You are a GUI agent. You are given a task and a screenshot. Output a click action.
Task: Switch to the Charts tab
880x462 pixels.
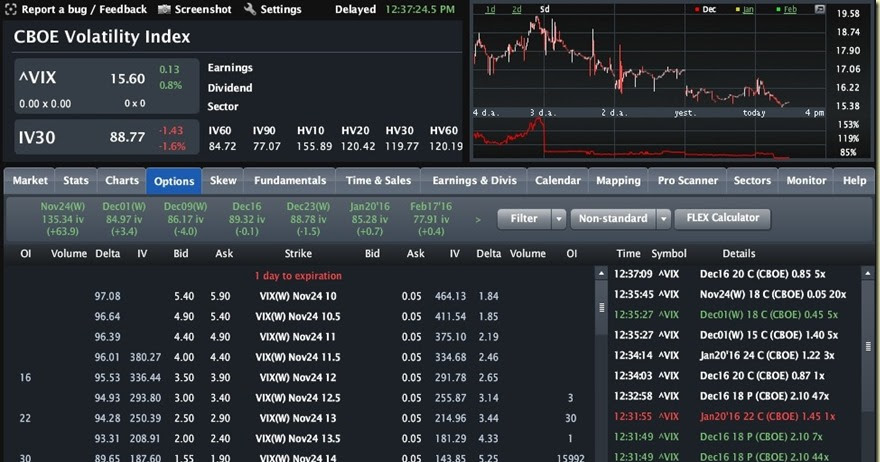122,181
